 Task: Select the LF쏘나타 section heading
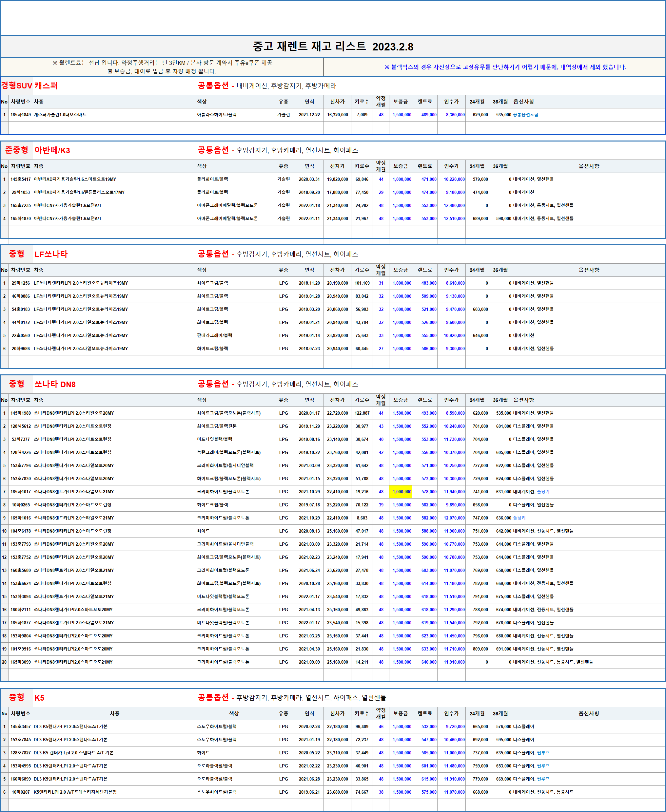click(x=51, y=254)
